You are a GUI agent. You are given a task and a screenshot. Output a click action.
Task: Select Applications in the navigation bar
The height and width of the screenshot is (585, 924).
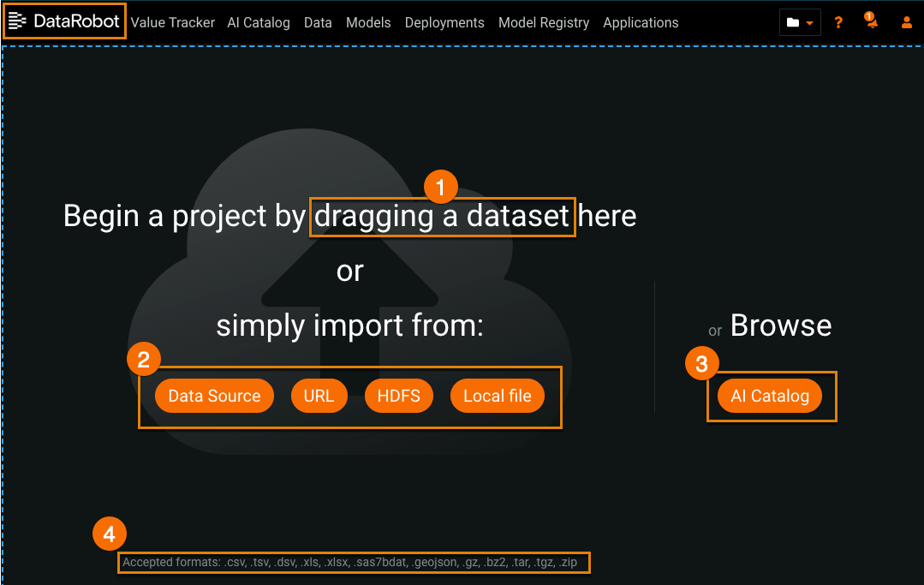[x=641, y=23]
